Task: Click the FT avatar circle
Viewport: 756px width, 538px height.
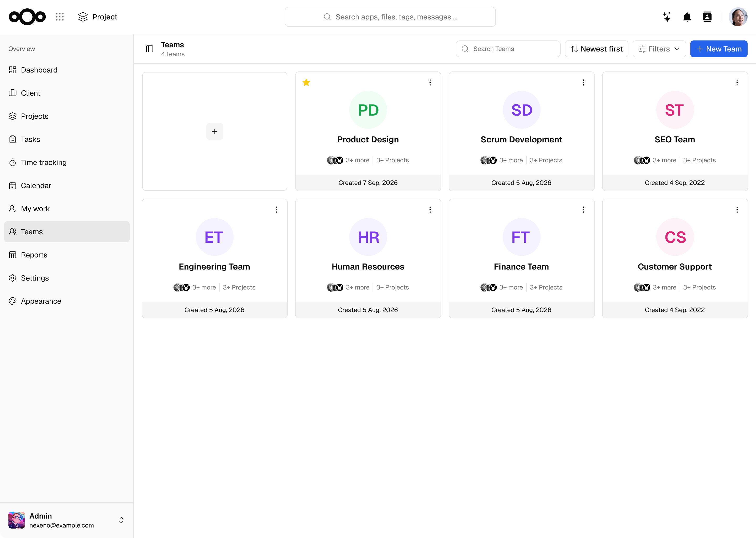Action: [522, 237]
